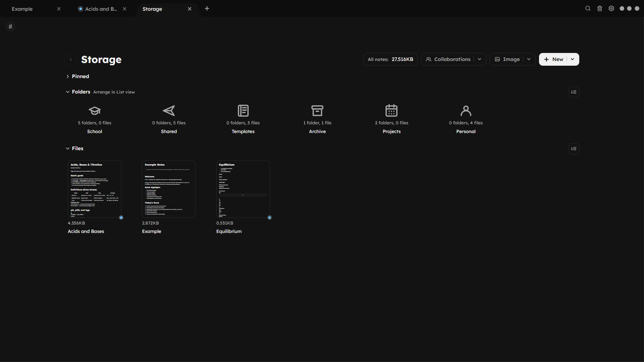Viewport: 644px width, 362px height.
Task: Open the Personal folder via the person icon
Action: (466, 111)
